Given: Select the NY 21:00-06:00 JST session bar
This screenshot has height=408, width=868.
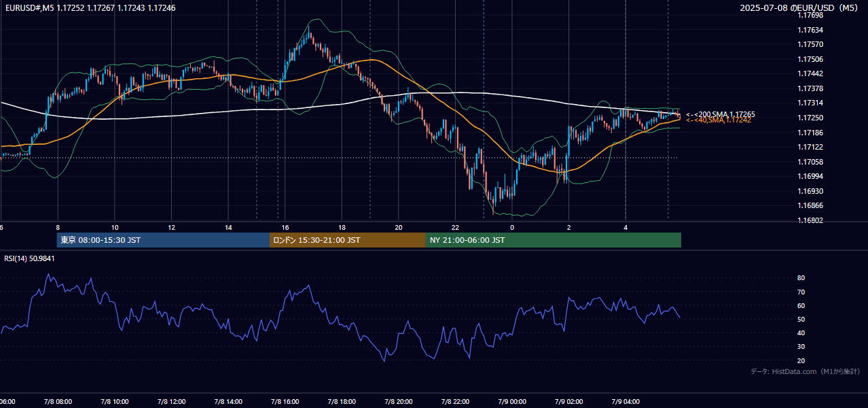Looking at the screenshot, I should click(x=554, y=240).
